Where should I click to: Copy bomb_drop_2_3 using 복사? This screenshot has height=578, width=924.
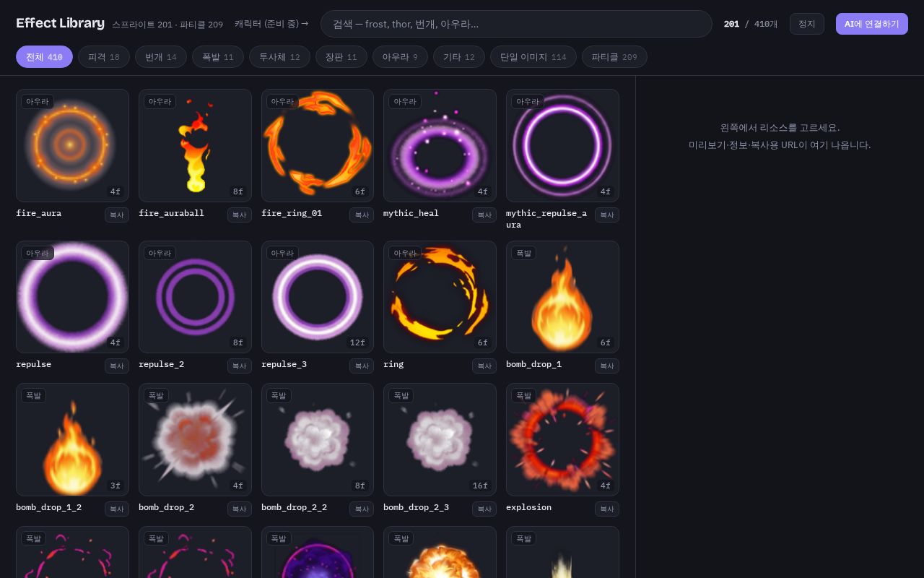pyautogui.click(x=484, y=509)
